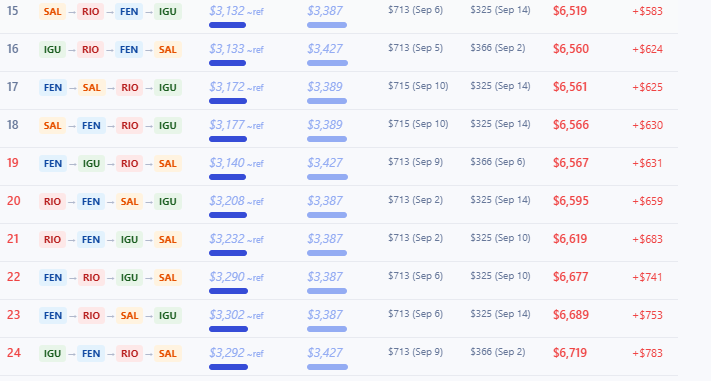This screenshot has height=381, width=711.
Task: Select row number 21
Action: point(13,239)
